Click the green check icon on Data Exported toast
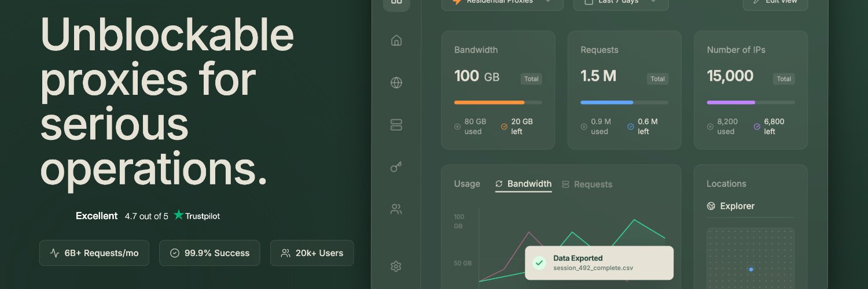The height and width of the screenshot is (289, 868). coord(539,263)
